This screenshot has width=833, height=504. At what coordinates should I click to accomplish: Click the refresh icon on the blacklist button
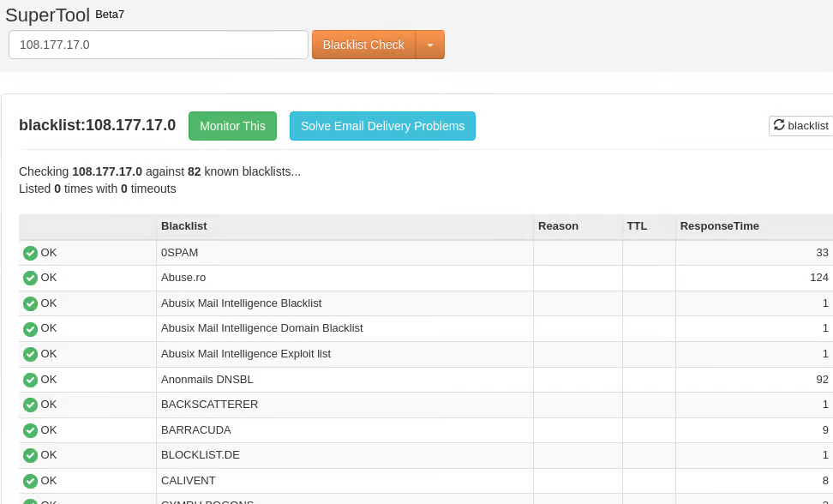pos(779,125)
